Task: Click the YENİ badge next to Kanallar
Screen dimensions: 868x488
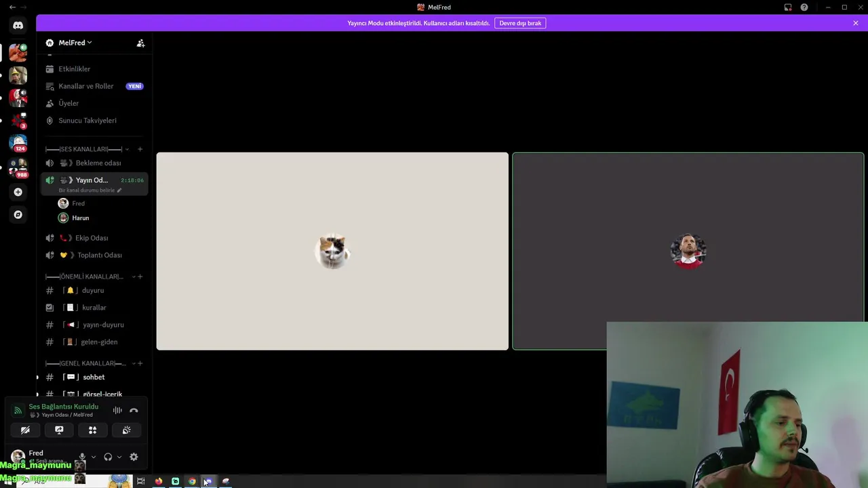Action: (134, 86)
